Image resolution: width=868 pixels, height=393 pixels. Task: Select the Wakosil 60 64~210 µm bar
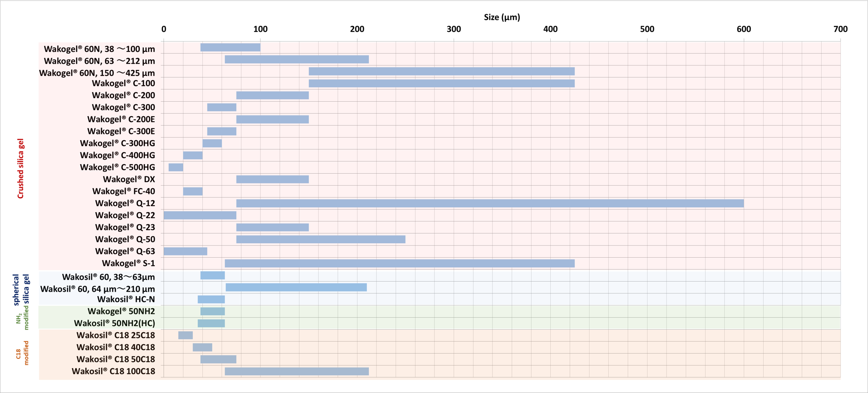click(x=296, y=287)
